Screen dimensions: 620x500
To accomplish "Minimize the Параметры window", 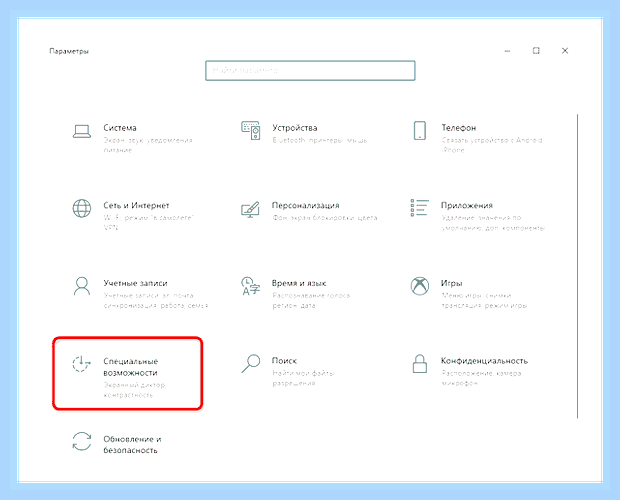I will (x=507, y=51).
